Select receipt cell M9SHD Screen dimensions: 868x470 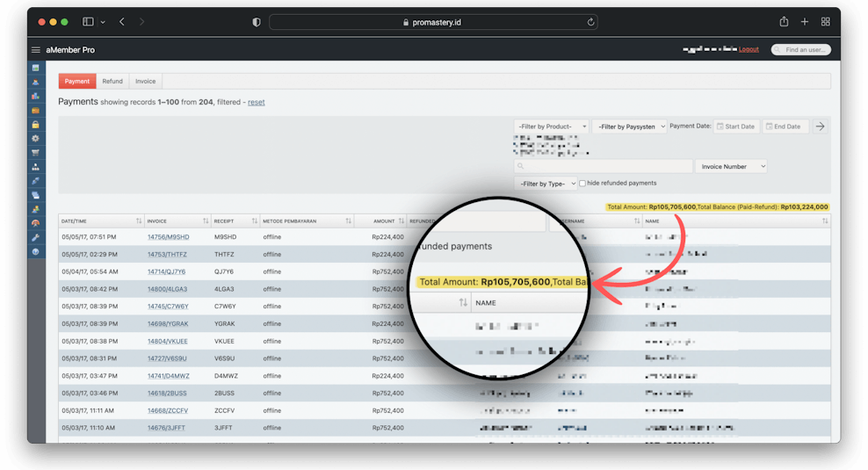[x=225, y=237]
